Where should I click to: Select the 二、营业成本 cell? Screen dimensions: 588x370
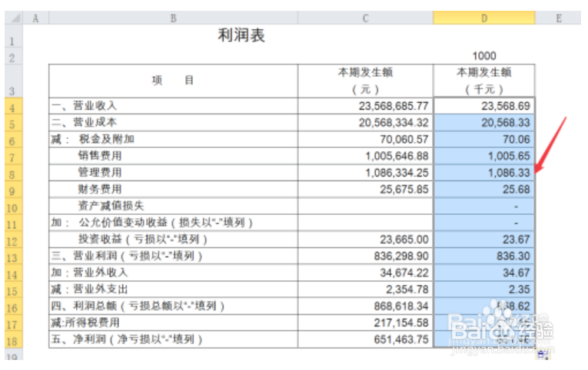click(173, 123)
